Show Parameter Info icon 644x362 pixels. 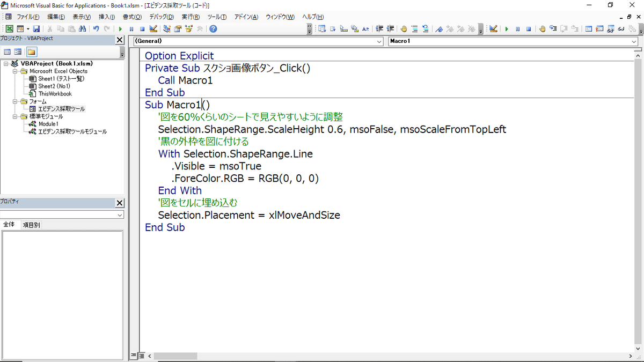pyautogui.click(x=354, y=29)
